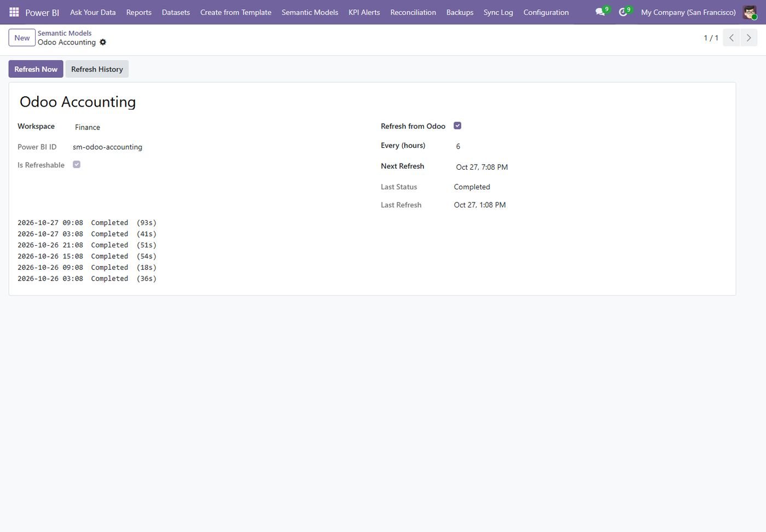Click the 2026-10-26 09:08 Completed (18s) log line
Screen dimensions: 766x532
[x=87, y=268]
